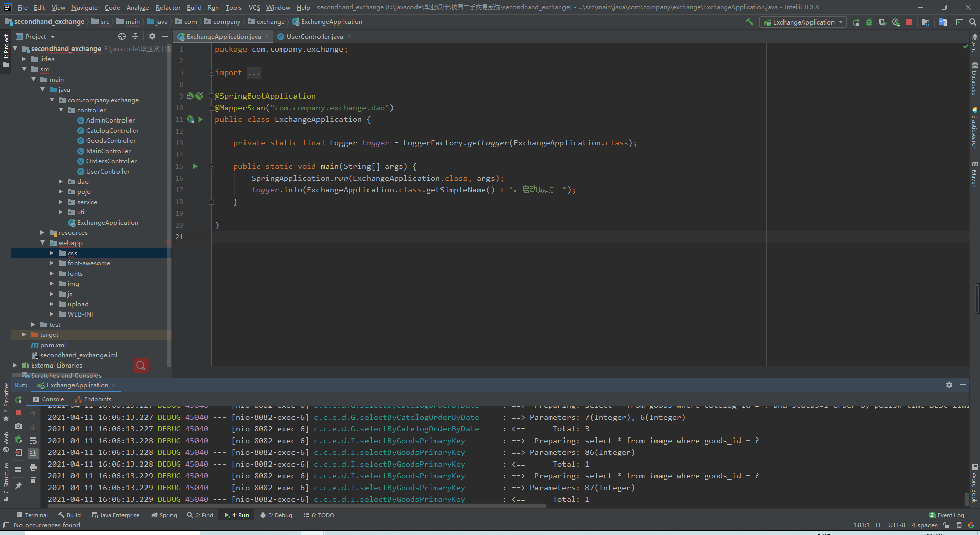Click the Exit icon in Run panel
The width and height of the screenshot is (980, 535).
[18, 452]
